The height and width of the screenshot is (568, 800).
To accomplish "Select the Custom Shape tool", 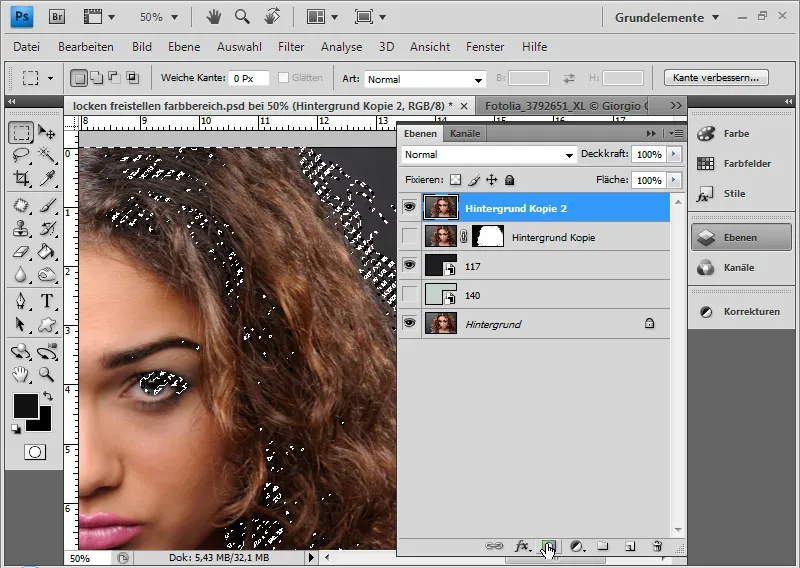I will coord(47,324).
